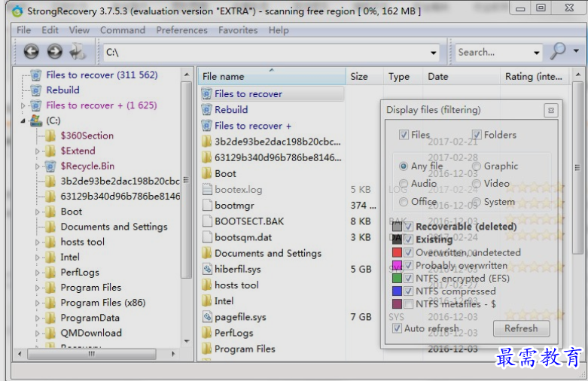Click the Rebuild icon in file list

[206, 110]
